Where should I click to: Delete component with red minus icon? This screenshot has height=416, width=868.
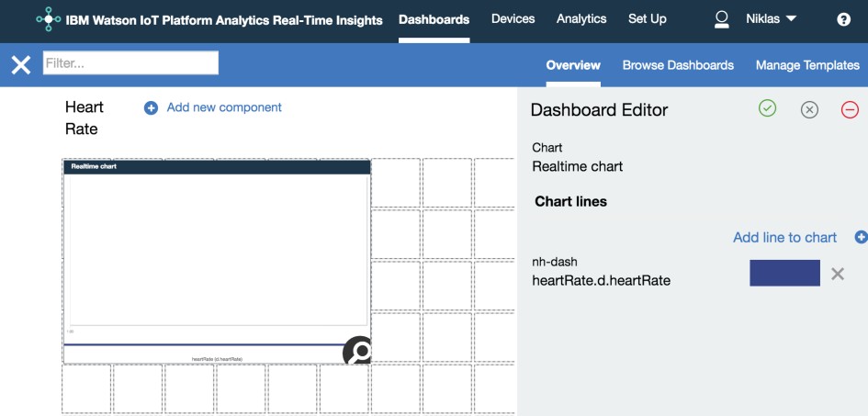[x=850, y=110]
